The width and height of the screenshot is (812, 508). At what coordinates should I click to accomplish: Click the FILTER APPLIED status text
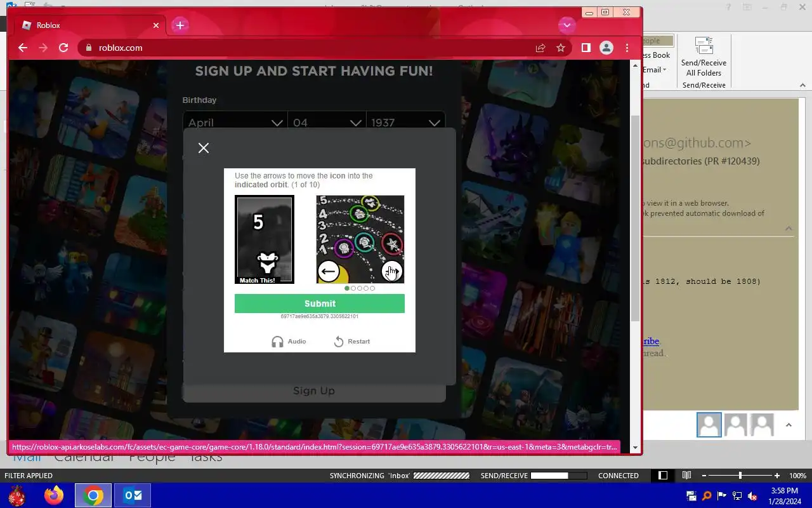pos(29,476)
